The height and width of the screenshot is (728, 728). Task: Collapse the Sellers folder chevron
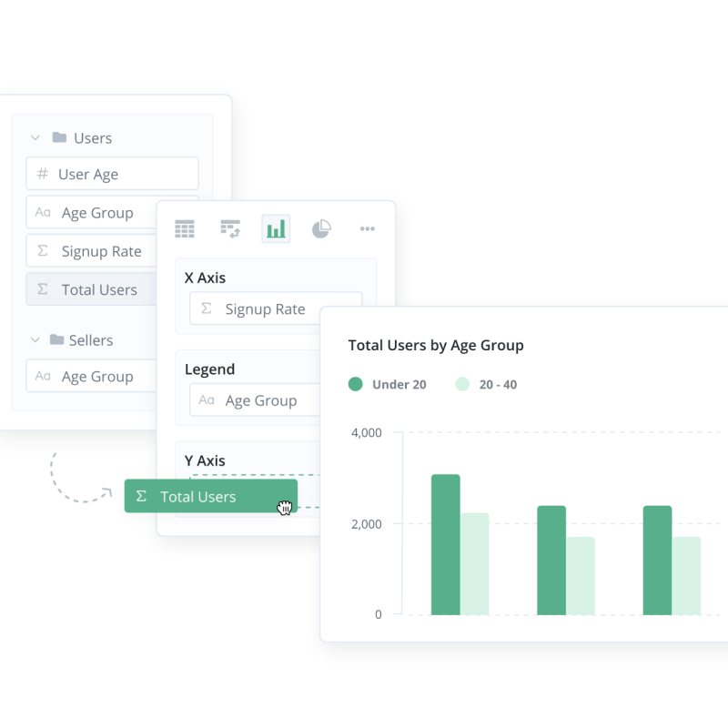pyautogui.click(x=35, y=340)
